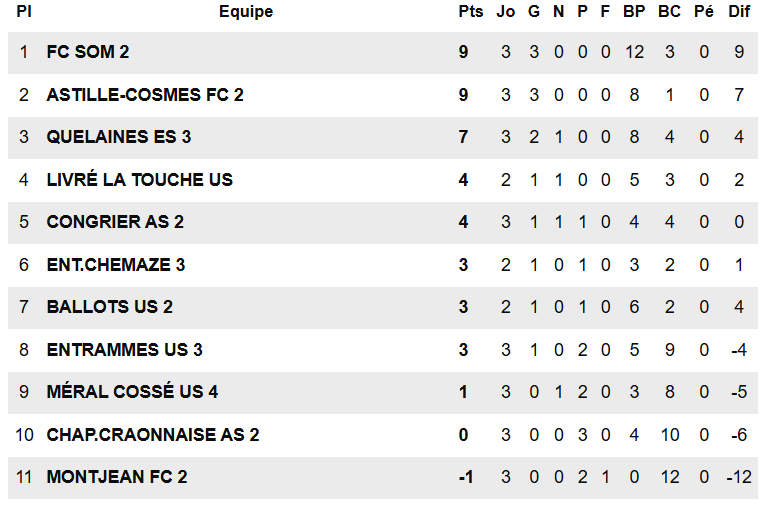766x505 pixels.
Task: Select the Dif column header
Action: coord(739,12)
